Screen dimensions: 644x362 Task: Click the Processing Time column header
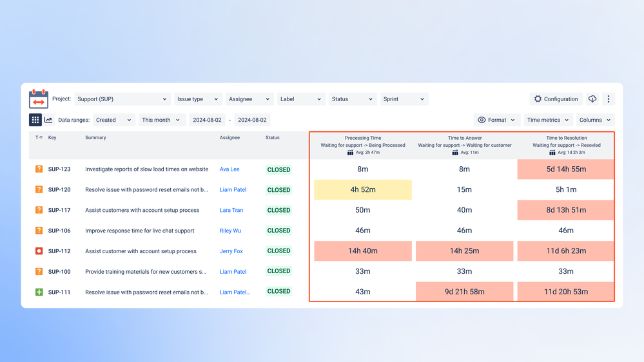pyautogui.click(x=363, y=138)
